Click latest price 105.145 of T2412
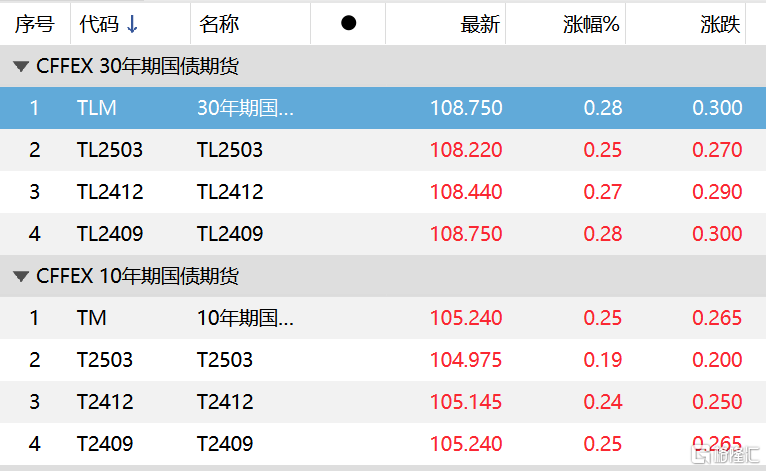 click(466, 402)
